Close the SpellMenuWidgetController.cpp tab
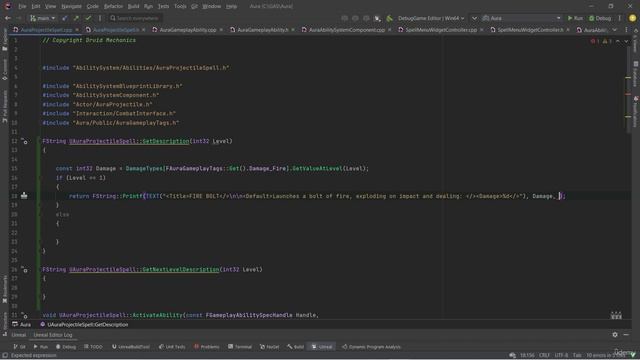640x360 pixels. coord(482,30)
